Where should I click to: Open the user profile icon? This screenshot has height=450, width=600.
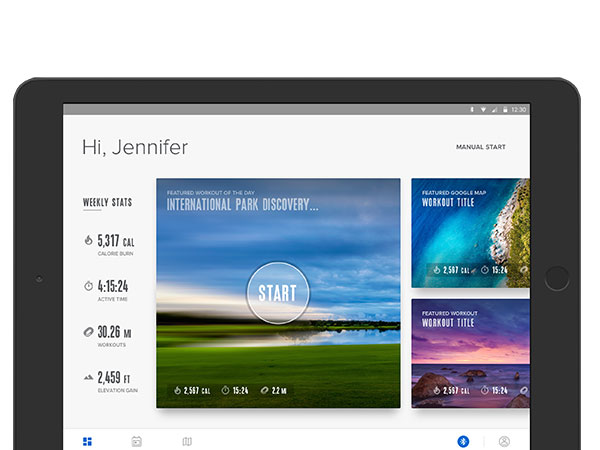coord(504,442)
